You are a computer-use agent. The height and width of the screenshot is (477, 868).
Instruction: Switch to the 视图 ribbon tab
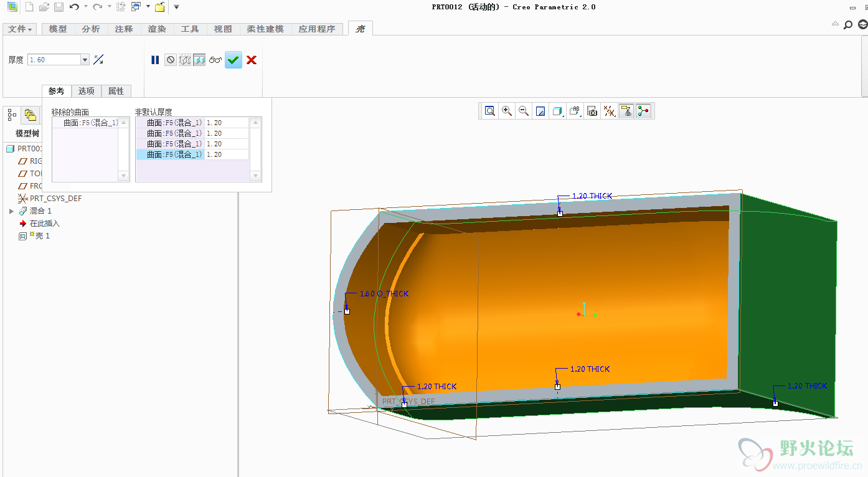tap(223, 29)
